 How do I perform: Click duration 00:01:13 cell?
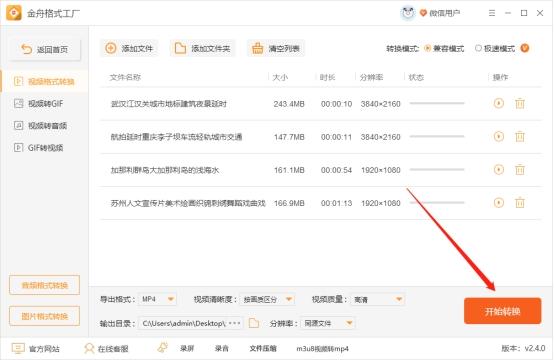336,203
